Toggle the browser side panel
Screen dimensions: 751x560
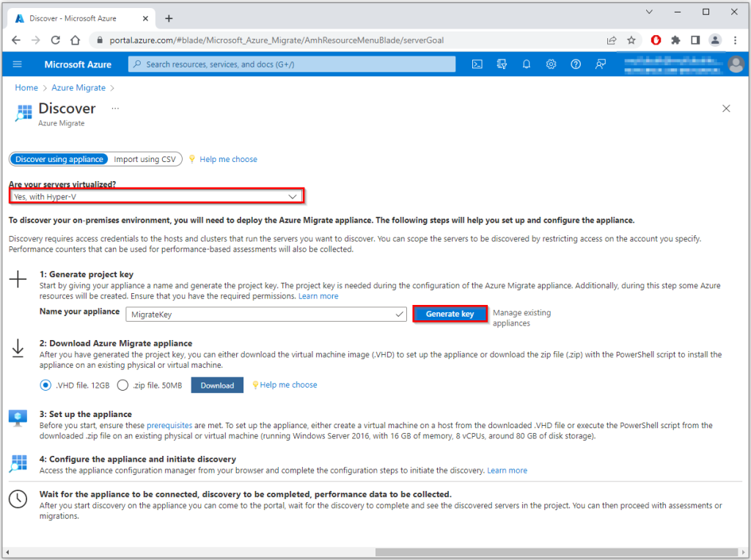tap(695, 40)
